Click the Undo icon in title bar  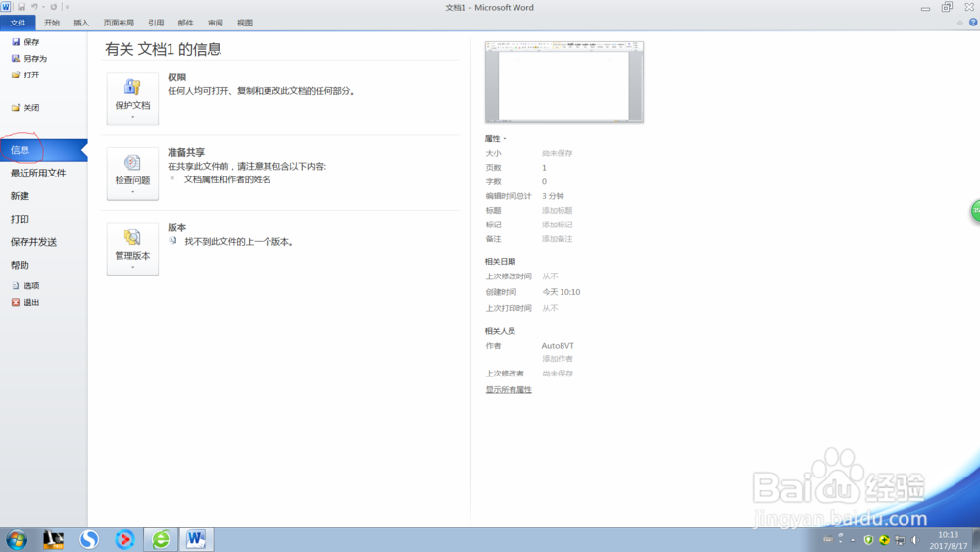35,7
